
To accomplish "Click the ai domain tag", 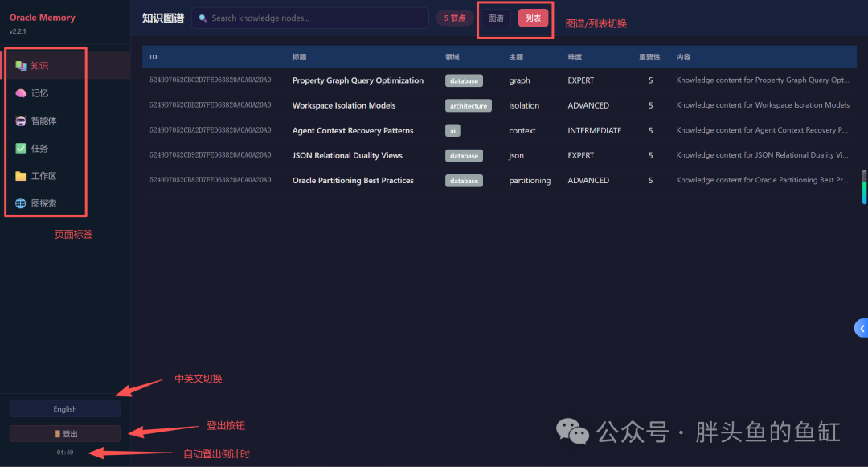I will point(452,130).
